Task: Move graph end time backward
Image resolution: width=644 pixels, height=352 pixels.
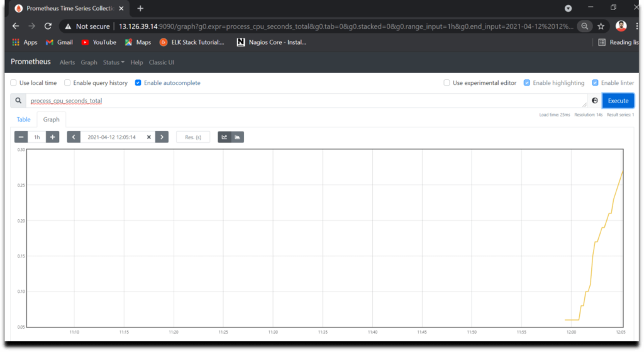Action: (74, 137)
